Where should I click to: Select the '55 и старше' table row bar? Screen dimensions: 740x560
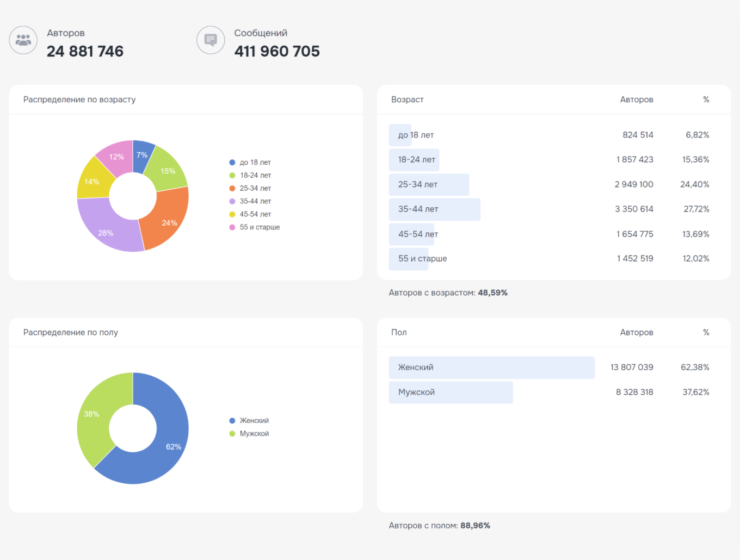click(409, 259)
